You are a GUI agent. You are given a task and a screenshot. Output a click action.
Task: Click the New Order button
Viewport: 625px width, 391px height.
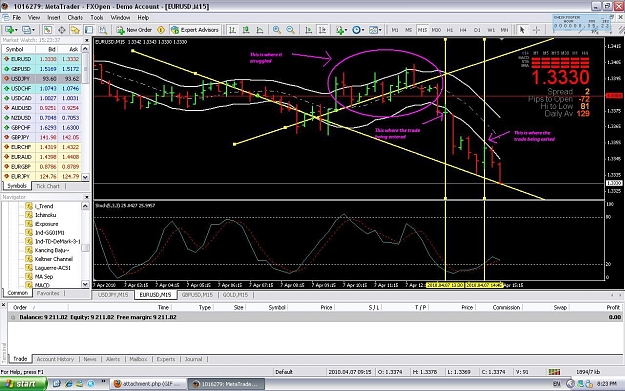pyautogui.click(x=134, y=30)
